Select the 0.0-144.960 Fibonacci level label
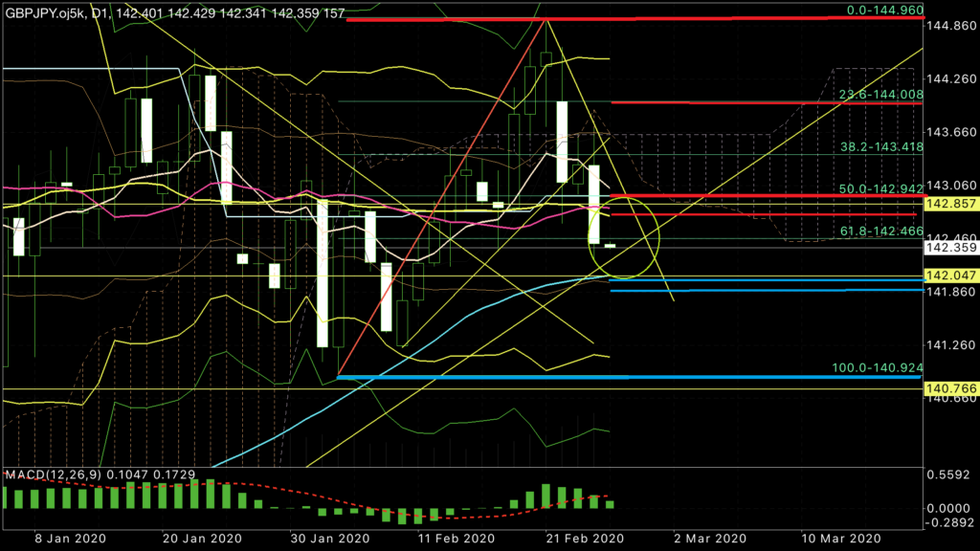 [884, 10]
